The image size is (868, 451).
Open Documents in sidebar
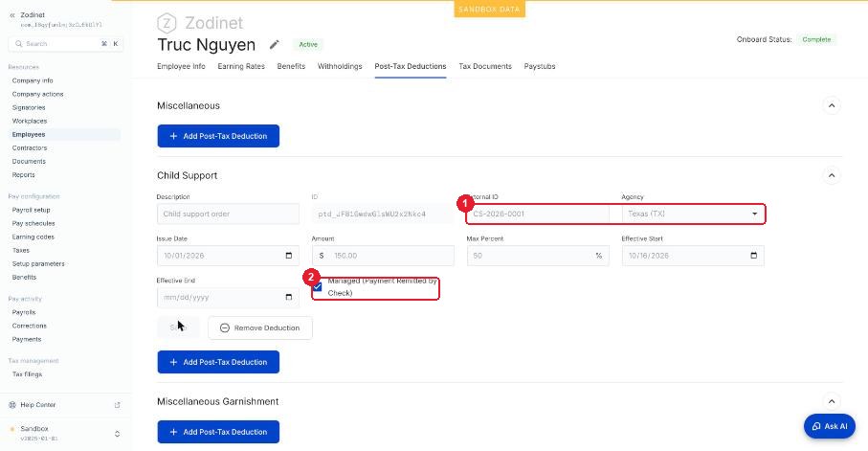[x=29, y=161]
